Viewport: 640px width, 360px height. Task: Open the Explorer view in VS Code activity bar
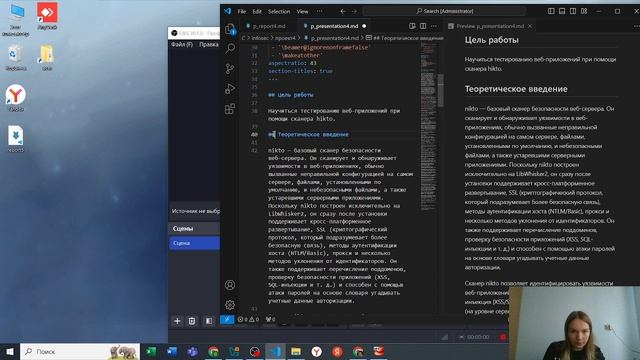pyautogui.click(x=230, y=29)
